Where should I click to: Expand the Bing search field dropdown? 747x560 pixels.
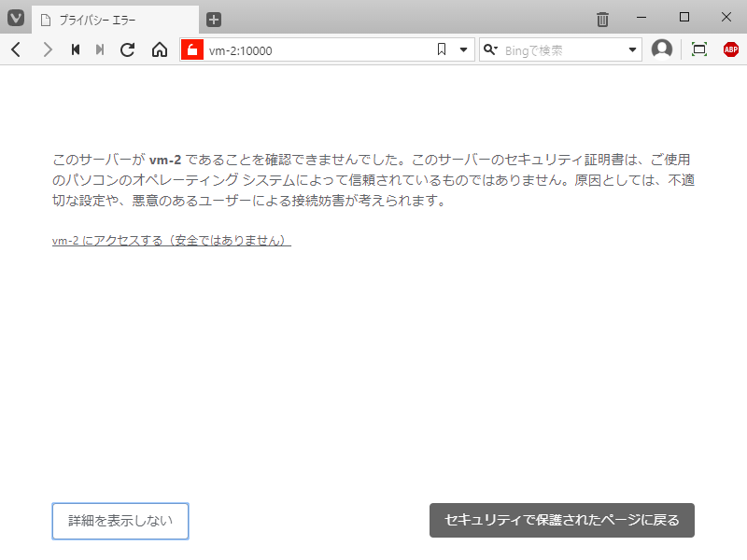pos(633,49)
